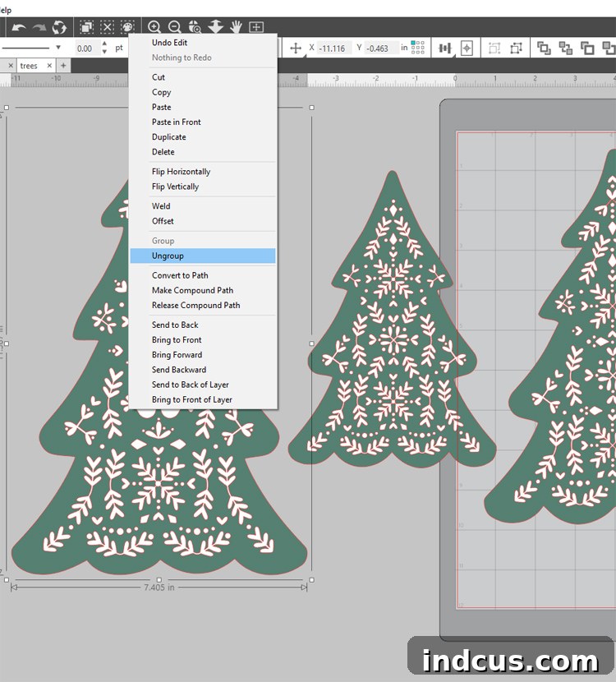Click the right-middle selection handle
Screen dimensions: 616x682
pyautogui.click(x=311, y=343)
